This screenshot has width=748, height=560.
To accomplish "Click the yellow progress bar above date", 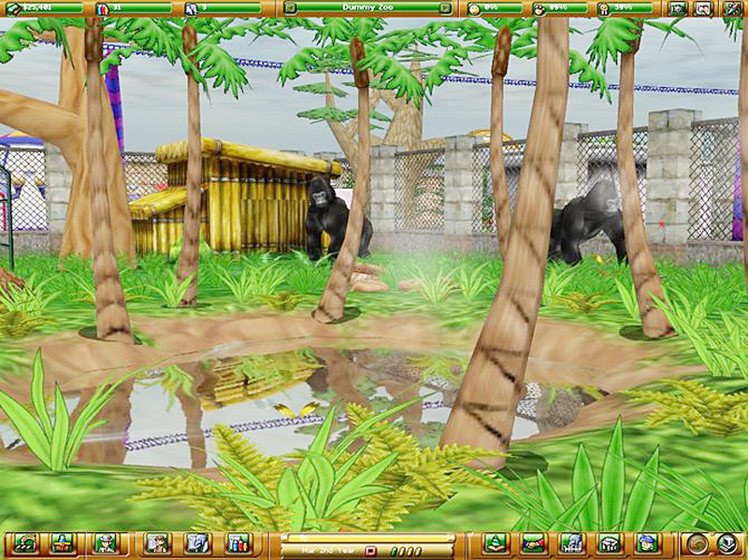I will click(367, 538).
